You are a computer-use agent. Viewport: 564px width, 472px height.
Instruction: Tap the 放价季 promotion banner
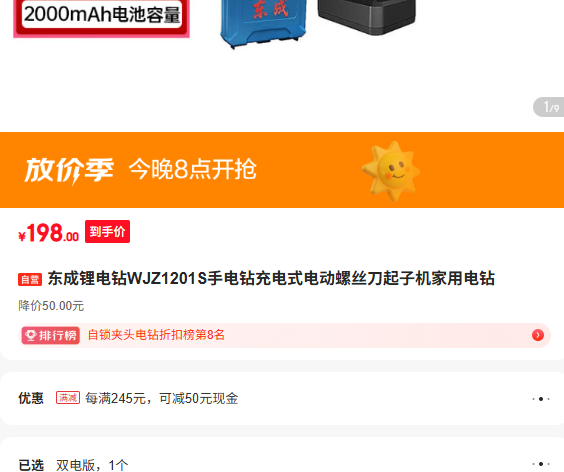pos(282,170)
